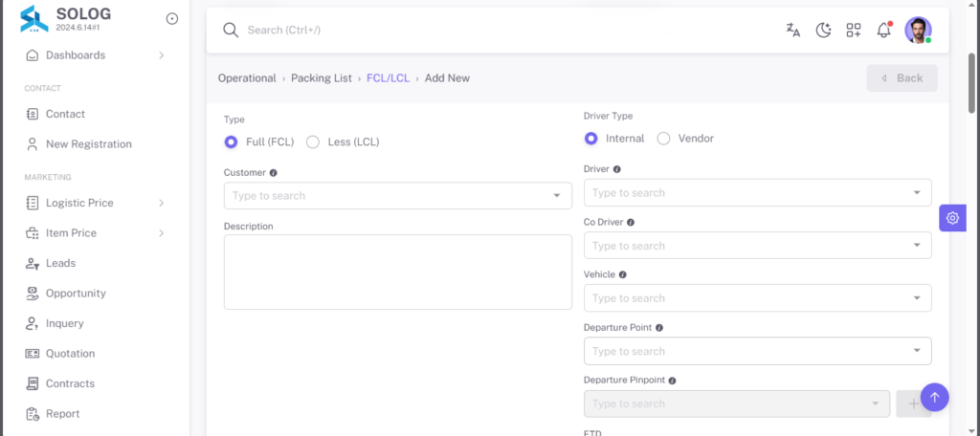Expand the Logistic Price menu
This screenshot has width=980, height=436.
point(95,203)
